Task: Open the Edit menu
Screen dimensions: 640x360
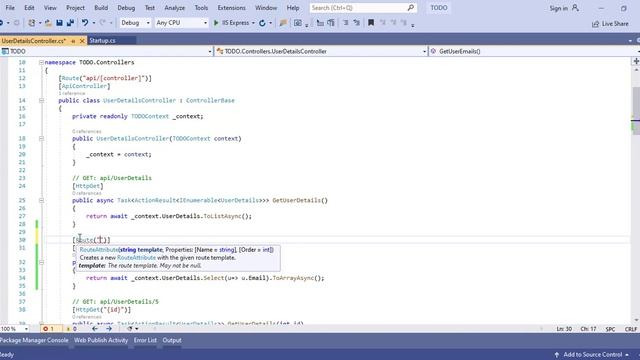Action: pos(29,8)
